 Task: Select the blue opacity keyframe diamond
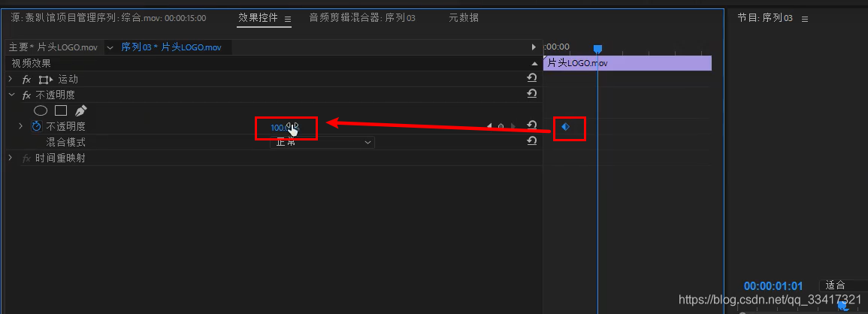(565, 127)
